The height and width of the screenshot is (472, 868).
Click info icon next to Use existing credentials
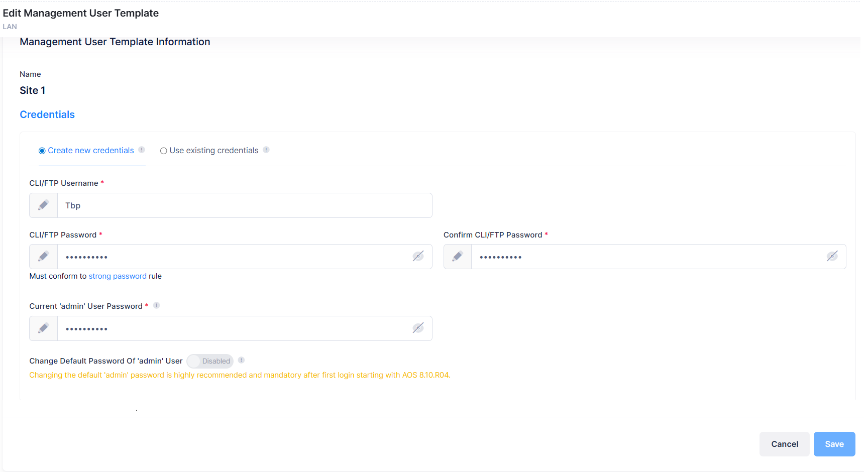pos(266,150)
